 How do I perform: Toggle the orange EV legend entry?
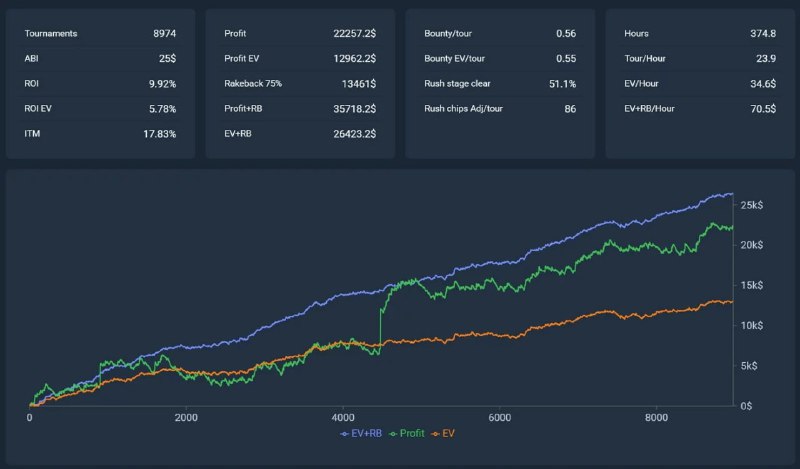pyautogui.click(x=447, y=433)
